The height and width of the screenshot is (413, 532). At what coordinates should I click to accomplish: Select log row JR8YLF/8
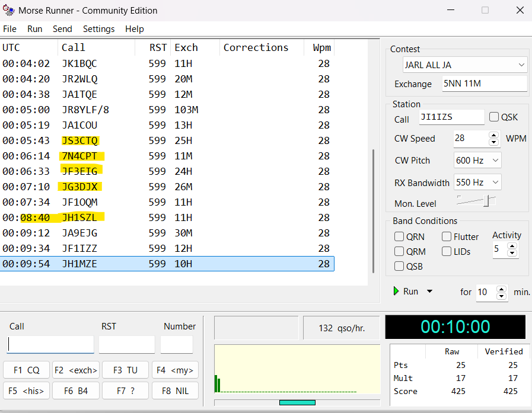[x=167, y=110]
